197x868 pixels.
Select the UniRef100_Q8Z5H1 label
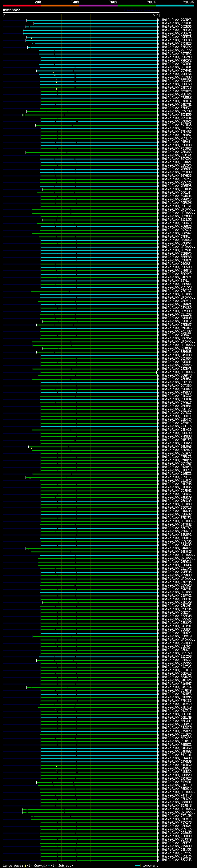coord(177,250)
